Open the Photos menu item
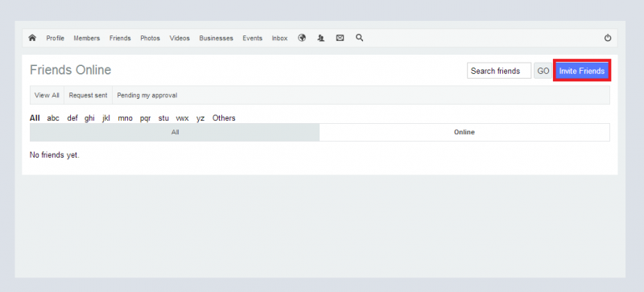644x292 pixels. pos(150,38)
